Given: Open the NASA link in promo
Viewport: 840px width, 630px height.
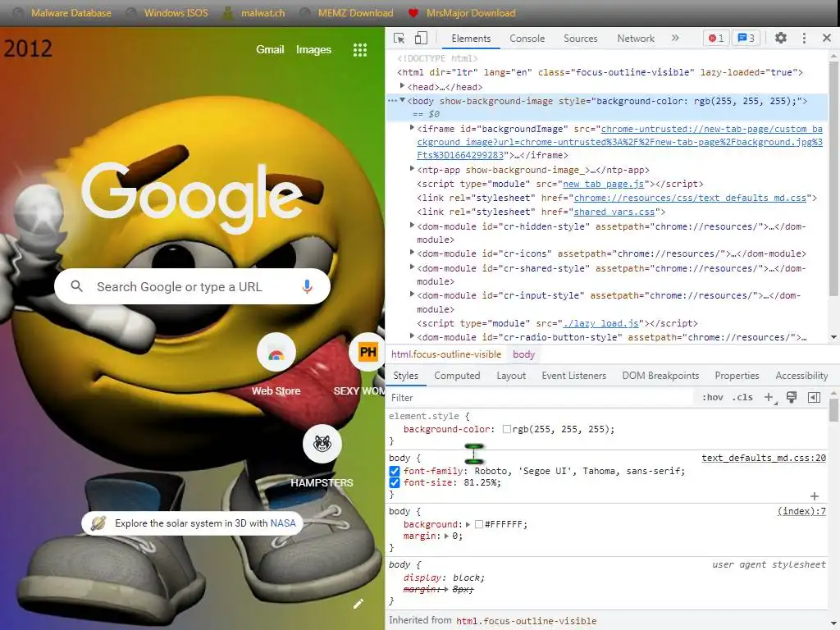Looking at the screenshot, I should [283, 523].
